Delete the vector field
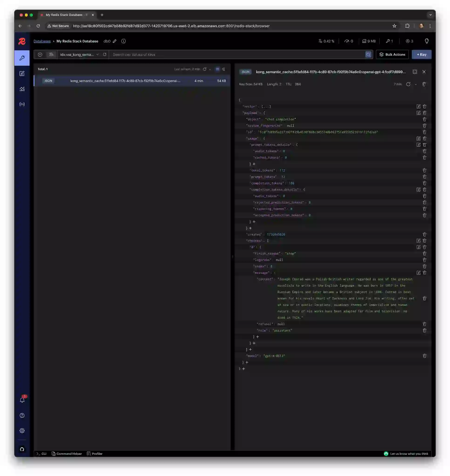The image size is (450, 476). coord(425,106)
